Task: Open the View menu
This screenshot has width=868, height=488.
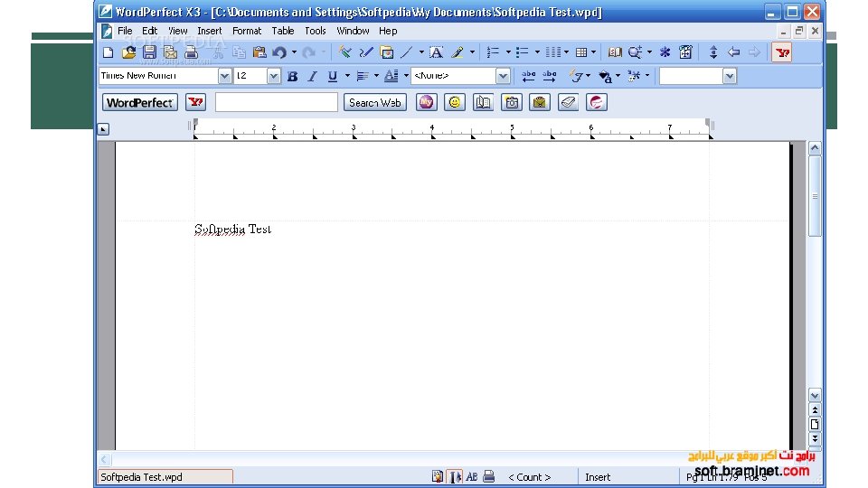Action: 178,31
